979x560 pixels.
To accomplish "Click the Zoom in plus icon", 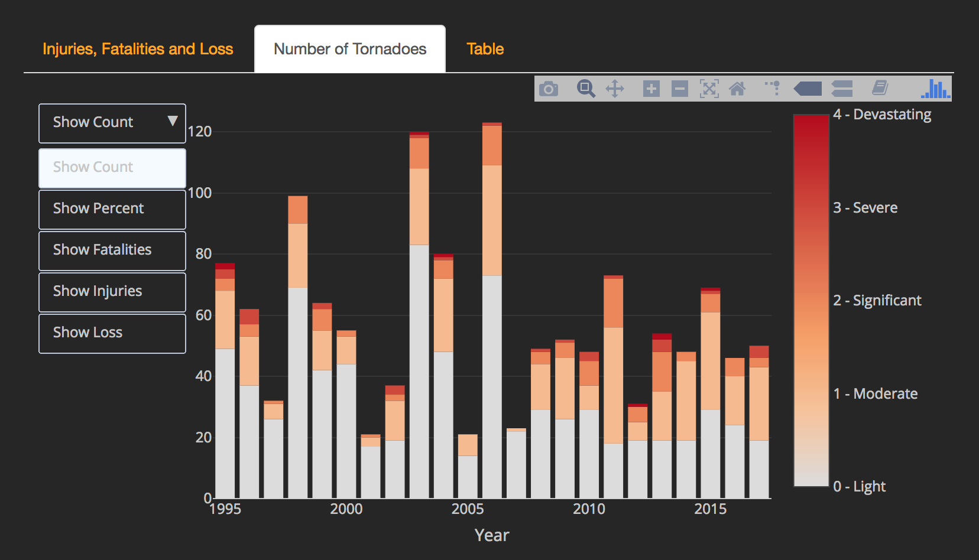I will click(651, 89).
